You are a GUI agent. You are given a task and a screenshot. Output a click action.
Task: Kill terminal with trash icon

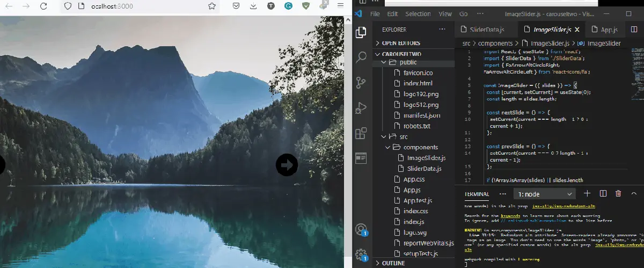618,193
